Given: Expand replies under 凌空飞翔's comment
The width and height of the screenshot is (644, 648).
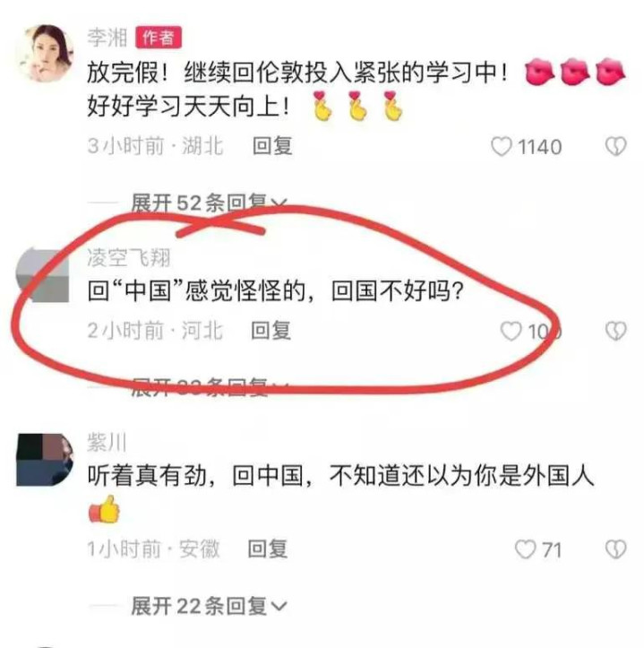Looking at the screenshot, I should pyautogui.click(x=209, y=387).
